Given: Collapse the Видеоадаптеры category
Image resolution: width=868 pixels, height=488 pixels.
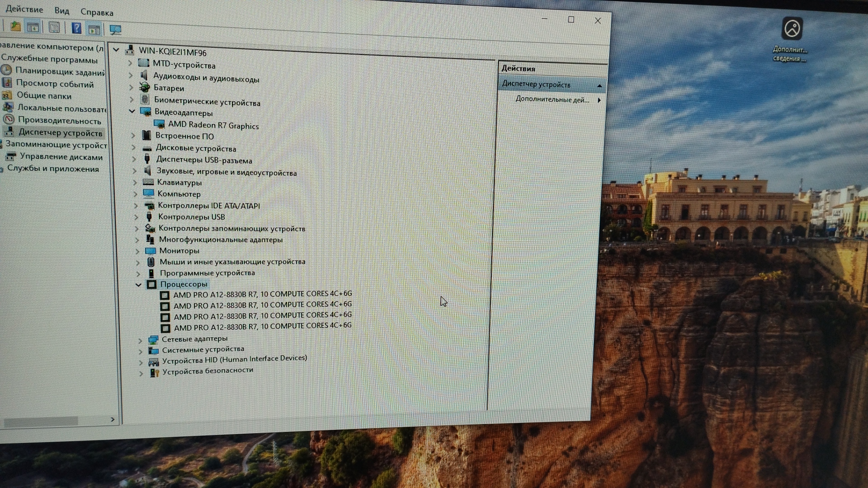Looking at the screenshot, I should point(132,111).
